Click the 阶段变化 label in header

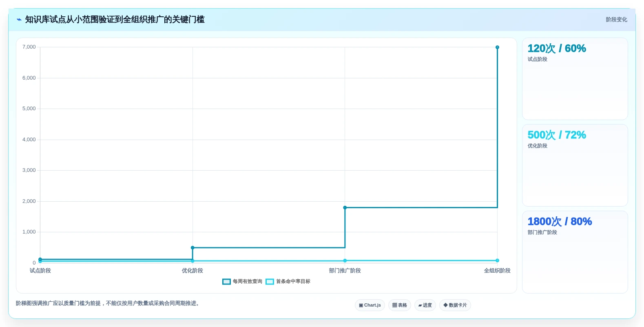tap(616, 20)
